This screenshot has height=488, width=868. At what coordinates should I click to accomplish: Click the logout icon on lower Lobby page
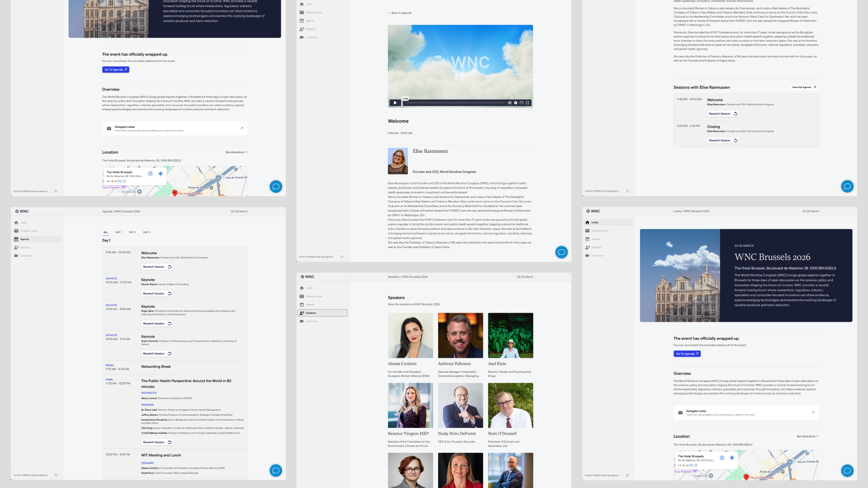click(628, 475)
